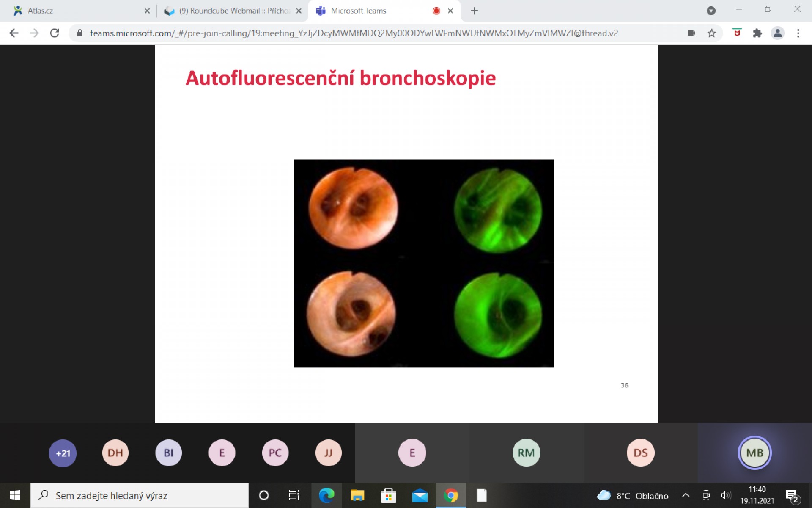Open the Extensions puzzle icon
The image size is (812, 508).
pyautogui.click(x=757, y=33)
